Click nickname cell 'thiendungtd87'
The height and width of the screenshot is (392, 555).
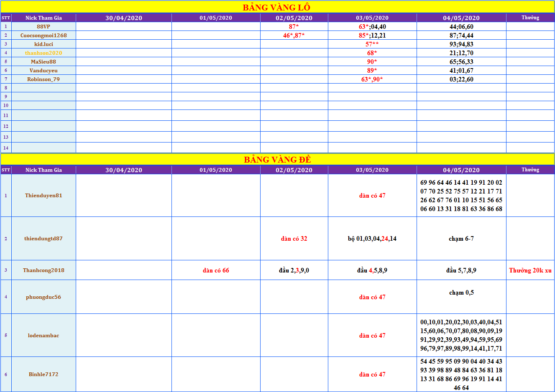43,238
